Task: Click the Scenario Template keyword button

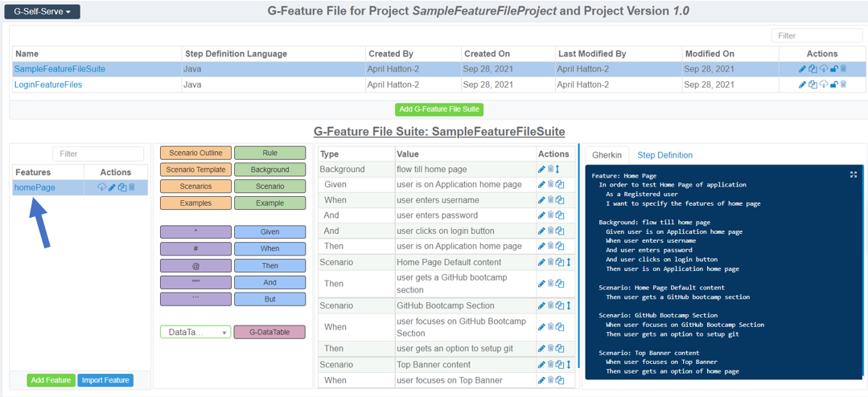Action: pos(195,170)
